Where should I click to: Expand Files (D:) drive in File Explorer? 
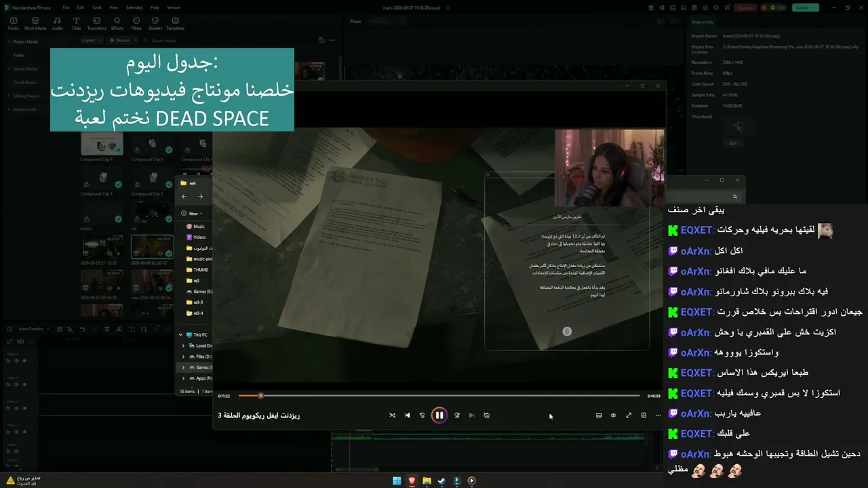pyautogui.click(x=183, y=357)
